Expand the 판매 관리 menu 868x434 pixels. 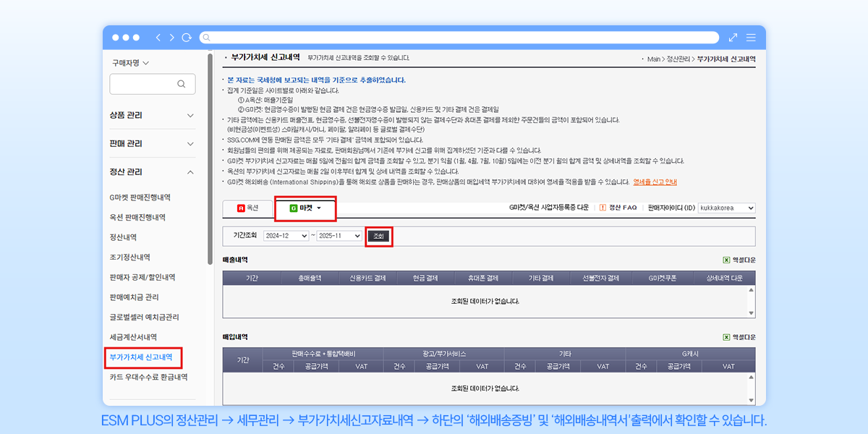[x=153, y=144]
